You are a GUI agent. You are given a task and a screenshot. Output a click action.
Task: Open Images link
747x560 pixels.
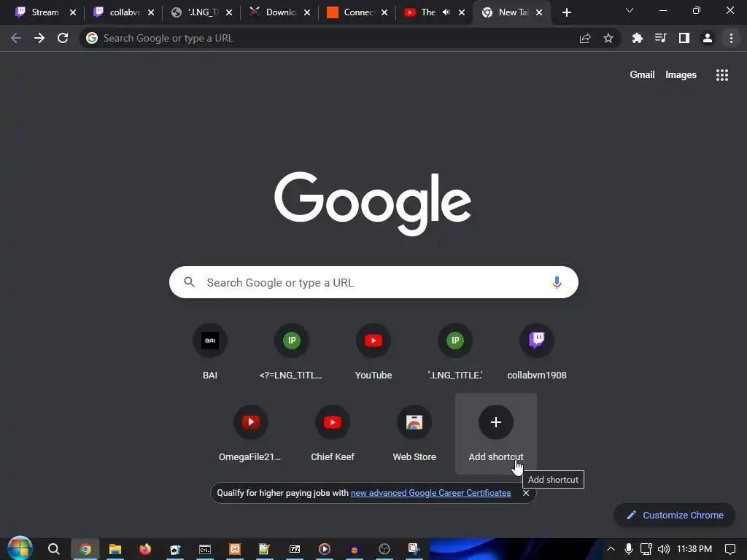[681, 75]
